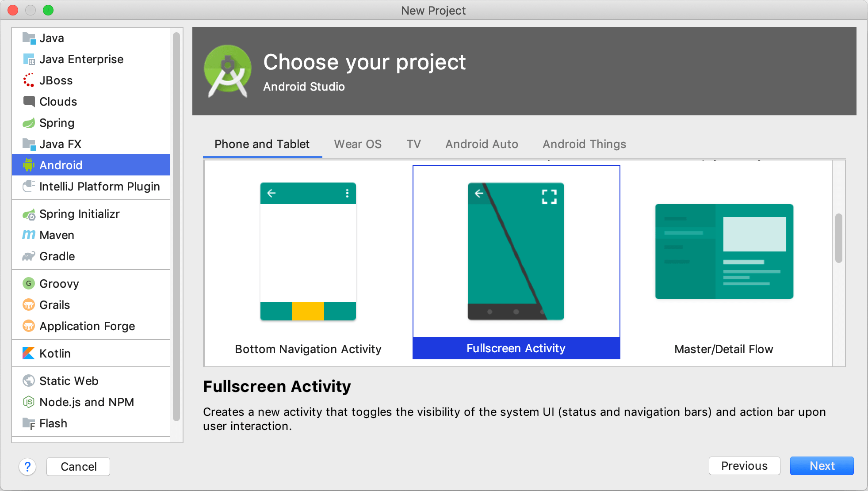
Task: Cancel the New Project dialog
Action: [x=78, y=467]
